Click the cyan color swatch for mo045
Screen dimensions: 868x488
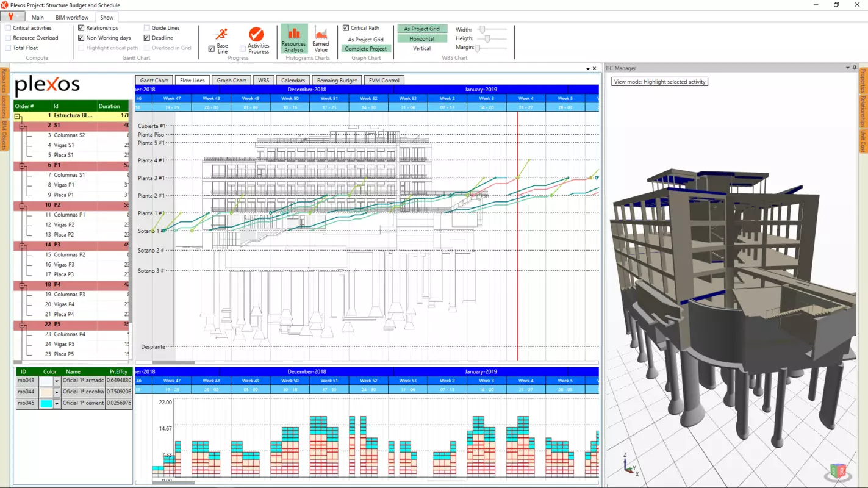tap(46, 403)
